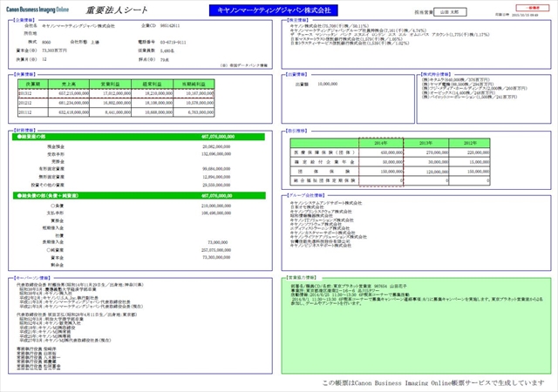Click the 総合福祉団体定期保険 row label
This screenshot has height=392, width=558.
(324, 180)
